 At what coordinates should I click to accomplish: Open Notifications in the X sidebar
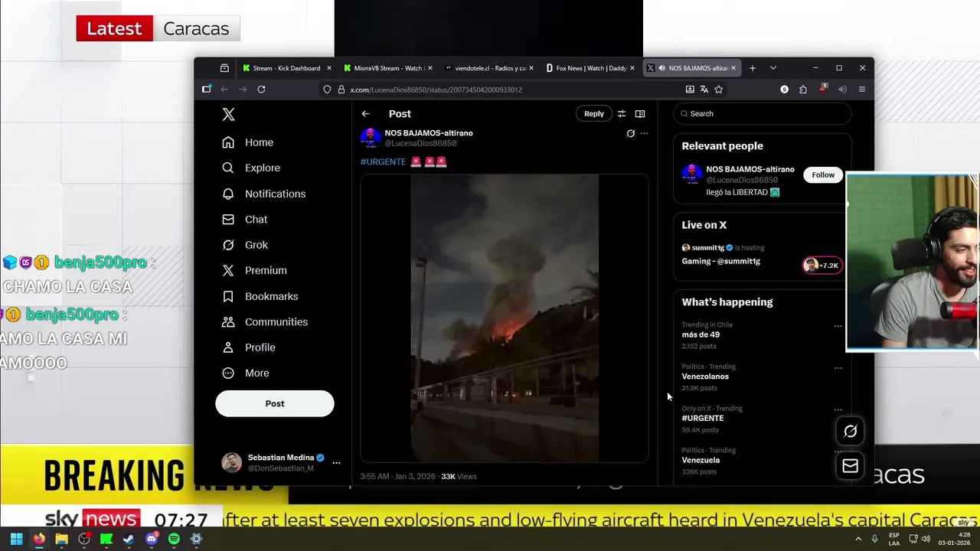click(263, 194)
